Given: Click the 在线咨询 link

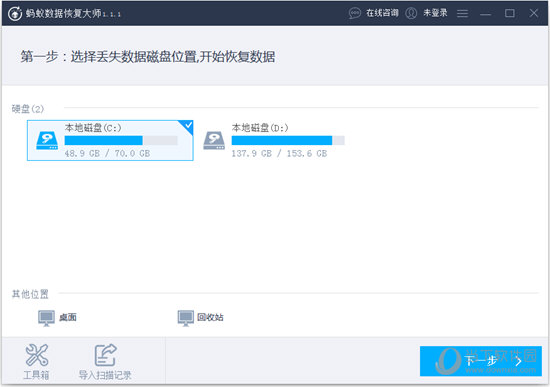Looking at the screenshot, I should tap(382, 13).
